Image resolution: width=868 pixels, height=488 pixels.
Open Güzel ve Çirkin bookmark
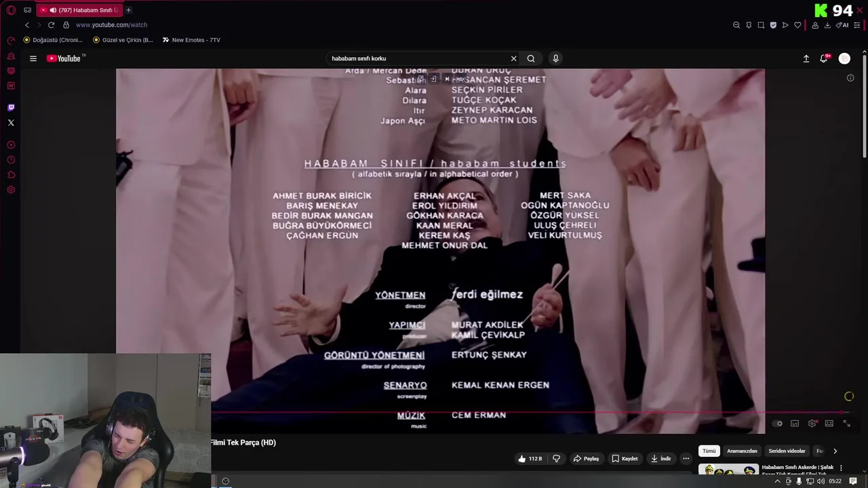pos(123,40)
